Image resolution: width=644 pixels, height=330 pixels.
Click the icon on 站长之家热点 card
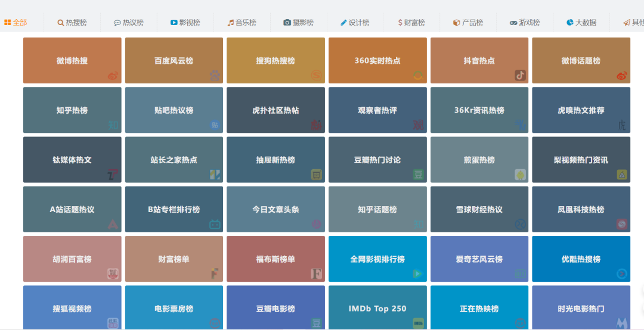coord(215,175)
